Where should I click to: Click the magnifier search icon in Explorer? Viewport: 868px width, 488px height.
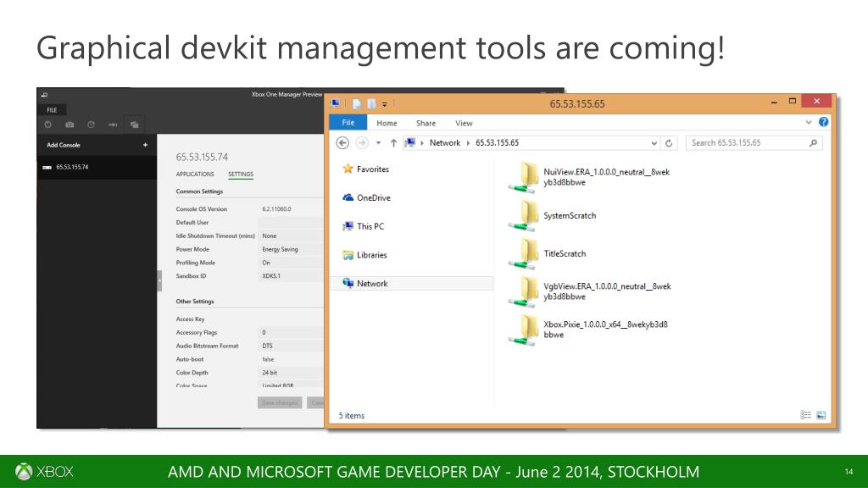813,142
